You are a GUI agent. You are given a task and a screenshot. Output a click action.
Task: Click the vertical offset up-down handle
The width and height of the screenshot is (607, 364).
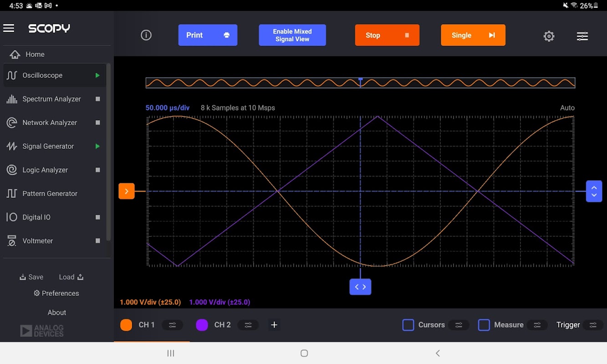pos(594,191)
